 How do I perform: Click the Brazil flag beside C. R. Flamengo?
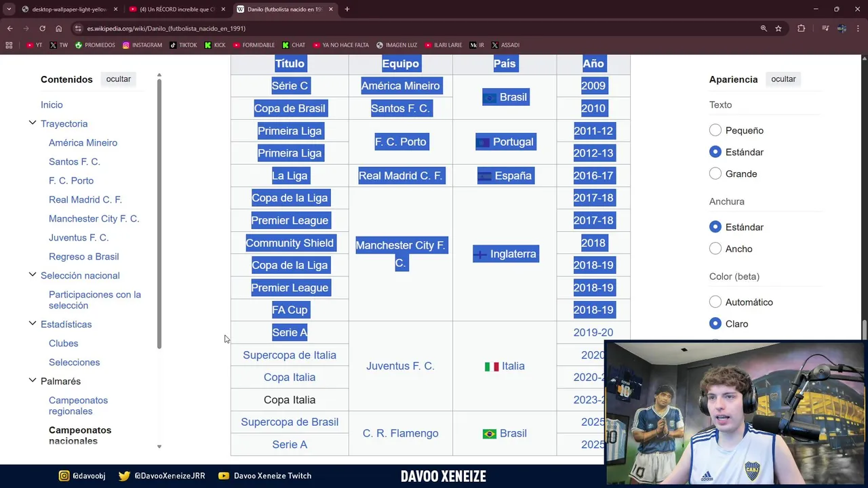point(490,434)
